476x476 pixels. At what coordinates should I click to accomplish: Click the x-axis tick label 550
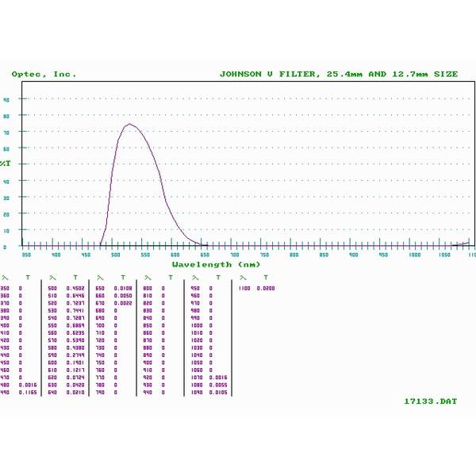[145, 255]
